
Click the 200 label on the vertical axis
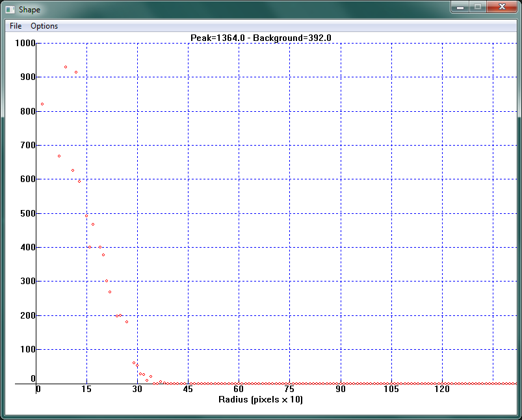pyautogui.click(x=27, y=315)
